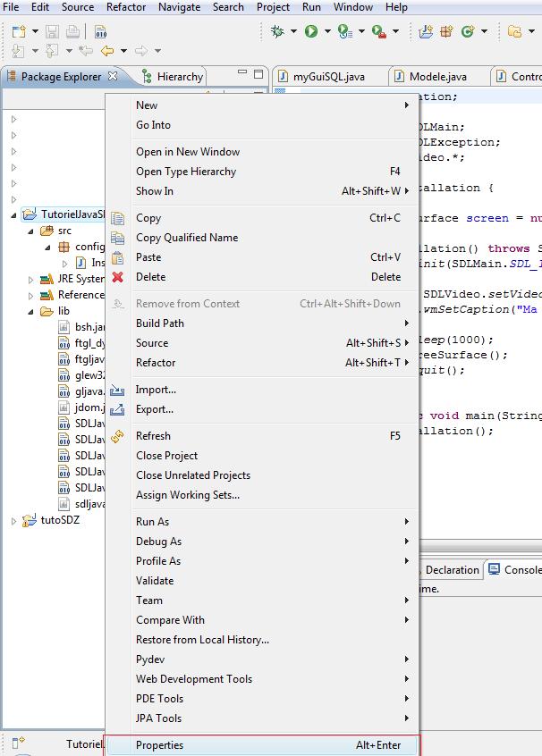This screenshot has width=542, height=756.
Task: Collapse the TutorielJavaSDL project tree node
Action: (x=14, y=215)
